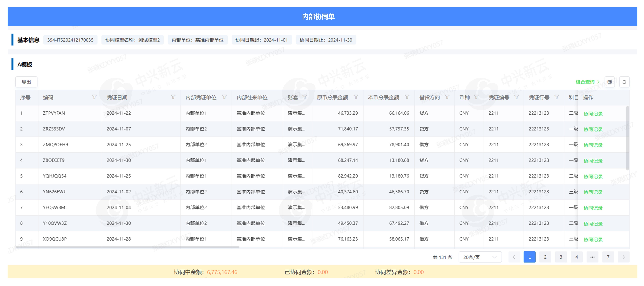Viewport: 644px width, 286px height.
Task: Go to page 4
Action: pos(576,257)
